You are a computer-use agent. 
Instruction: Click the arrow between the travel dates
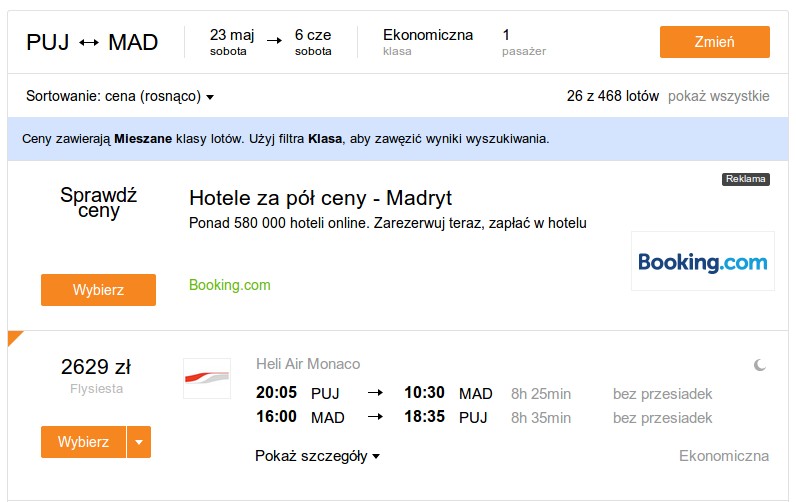274,41
